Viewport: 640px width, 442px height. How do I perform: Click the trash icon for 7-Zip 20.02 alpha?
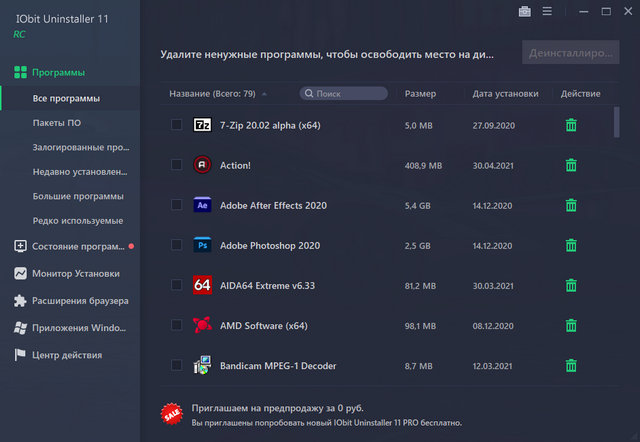[x=571, y=125]
